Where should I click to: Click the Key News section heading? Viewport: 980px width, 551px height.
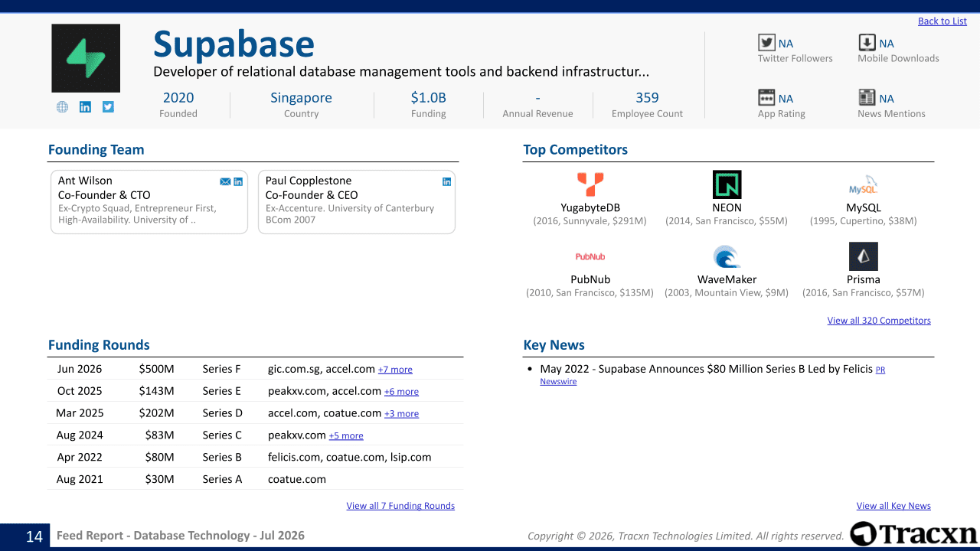point(554,345)
